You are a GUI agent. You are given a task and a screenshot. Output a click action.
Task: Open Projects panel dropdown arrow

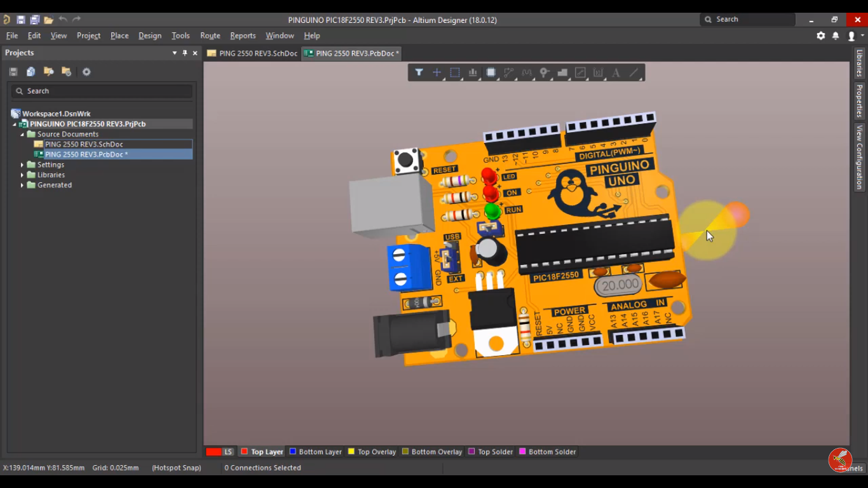point(175,53)
